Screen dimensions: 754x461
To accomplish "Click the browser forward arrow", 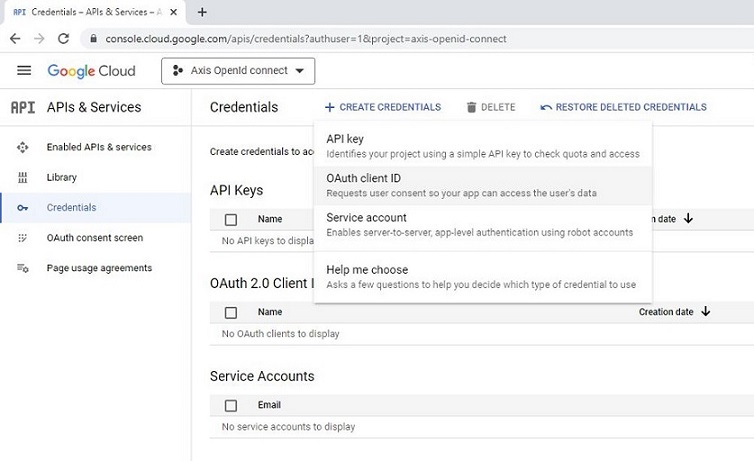I will (39, 39).
